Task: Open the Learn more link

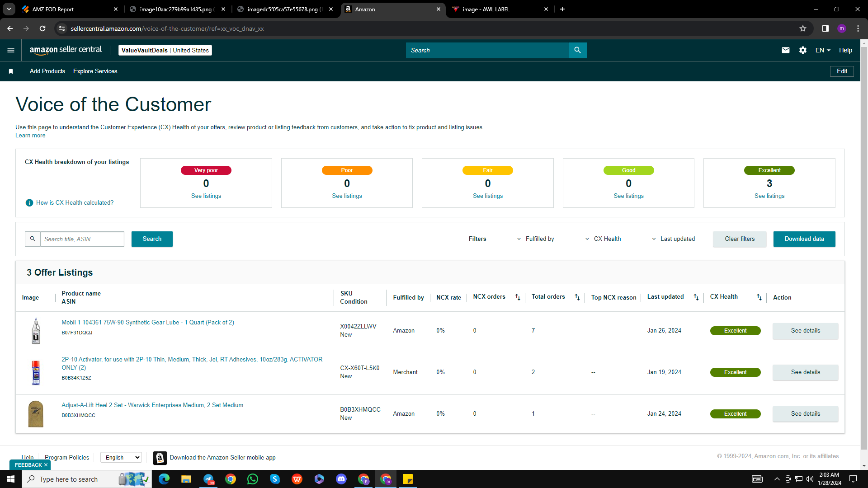Action: tap(30, 136)
